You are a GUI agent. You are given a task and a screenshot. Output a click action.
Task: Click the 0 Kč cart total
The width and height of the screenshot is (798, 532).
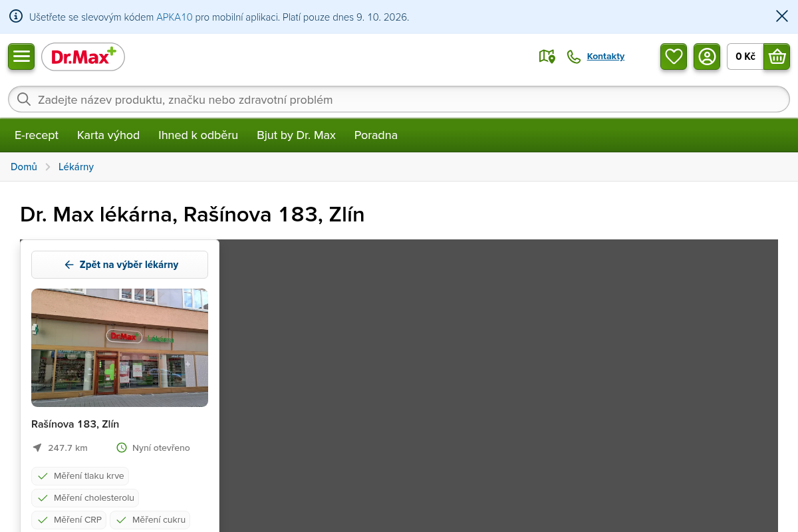(745, 57)
